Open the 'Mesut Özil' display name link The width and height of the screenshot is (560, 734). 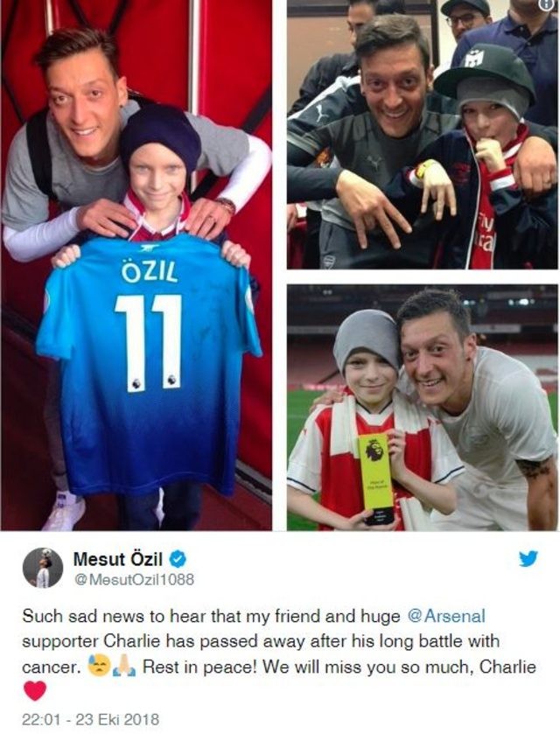pyautogui.click(x=118, y=559)
